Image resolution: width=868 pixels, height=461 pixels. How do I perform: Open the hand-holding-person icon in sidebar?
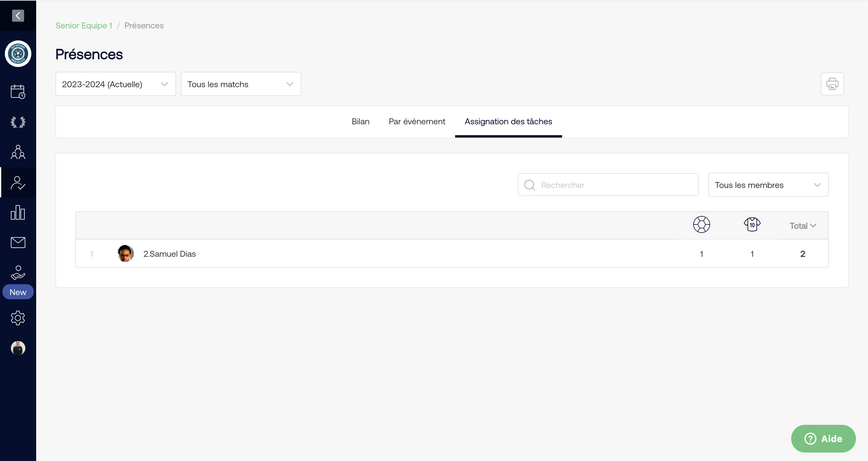pyautogui.click(x=18, y=272)
